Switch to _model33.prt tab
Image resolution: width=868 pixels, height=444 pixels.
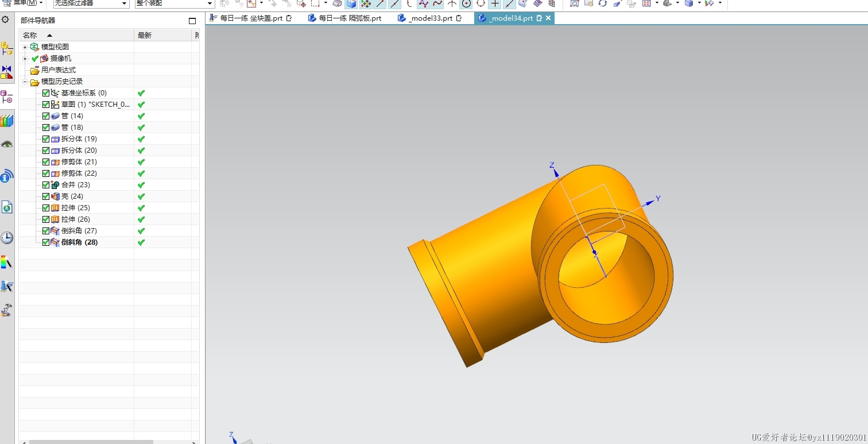[x=429, y=18]
